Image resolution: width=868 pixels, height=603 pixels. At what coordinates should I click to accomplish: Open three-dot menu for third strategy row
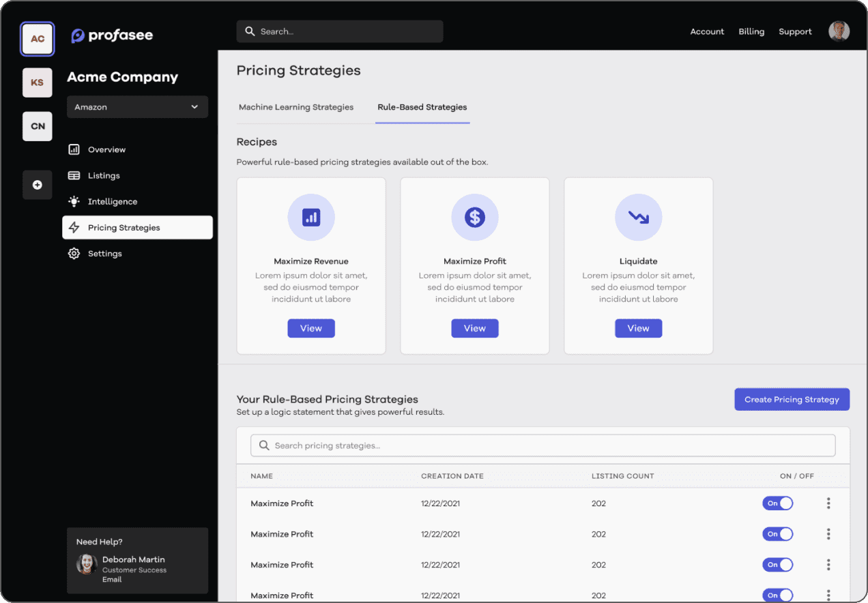(828, 565)
